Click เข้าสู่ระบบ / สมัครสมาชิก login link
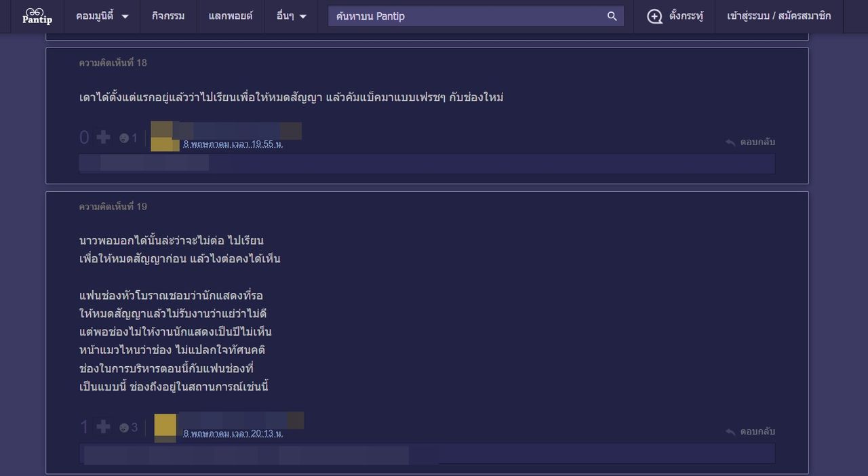The height and width of the screenshot is (476, 868). point(778,16)
